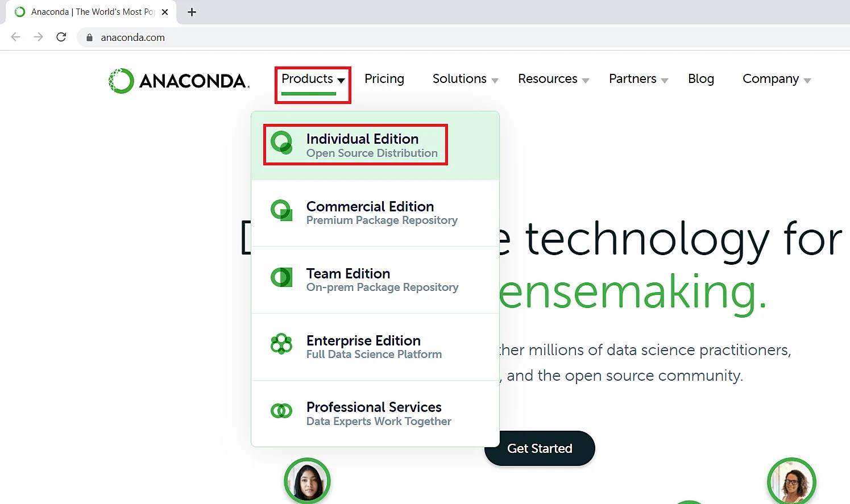Collapse the Products dropdown menu
The width and height of the screenshot is (850, 504).
click(313, 79)
